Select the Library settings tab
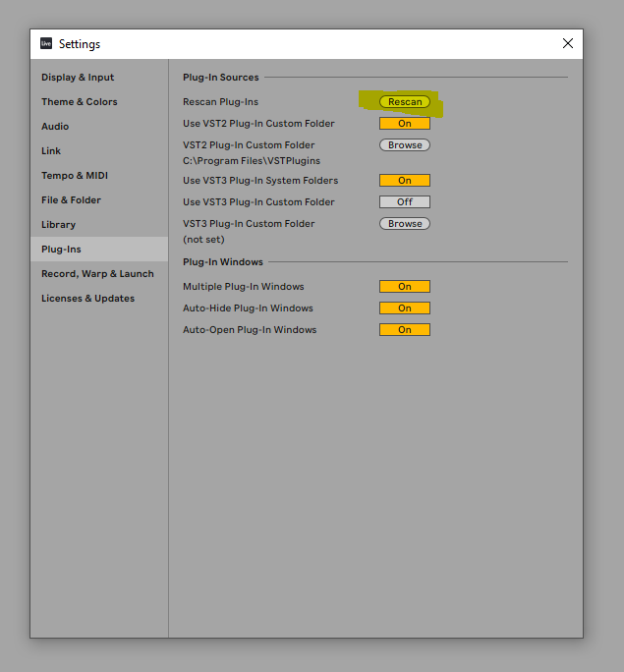Viewport: 624px width, 672px height. tap(99, 225)
